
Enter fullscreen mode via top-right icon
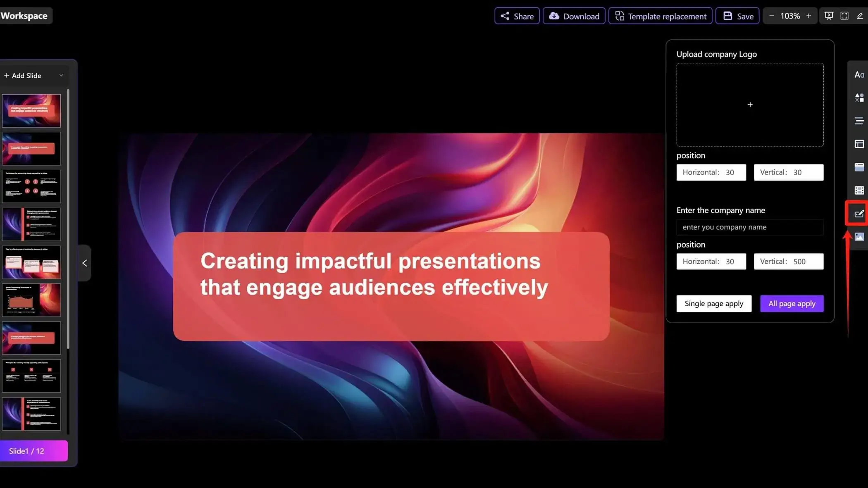[844, 15]
